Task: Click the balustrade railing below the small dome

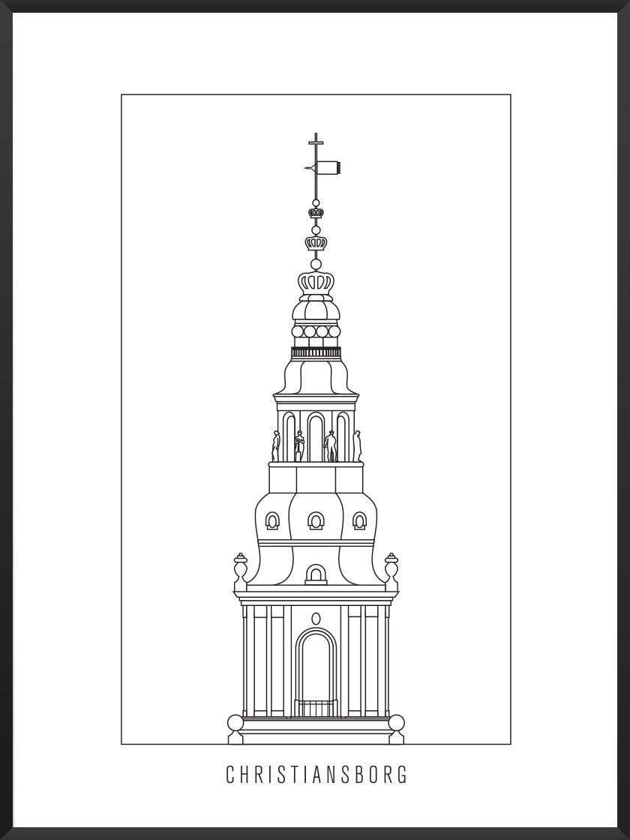Action: 316,352
